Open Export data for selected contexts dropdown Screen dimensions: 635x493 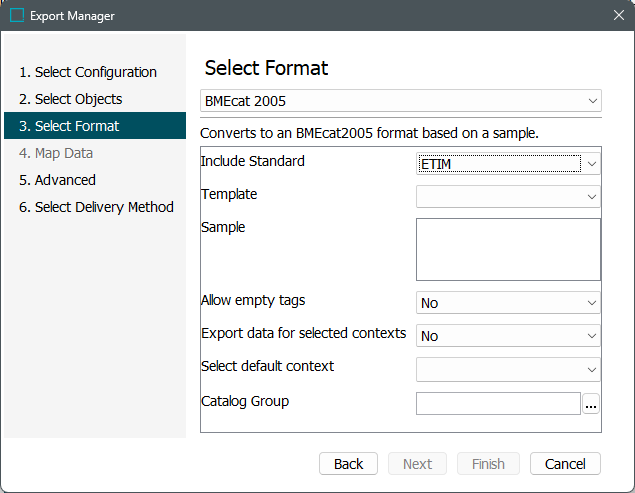click(508, 336)
